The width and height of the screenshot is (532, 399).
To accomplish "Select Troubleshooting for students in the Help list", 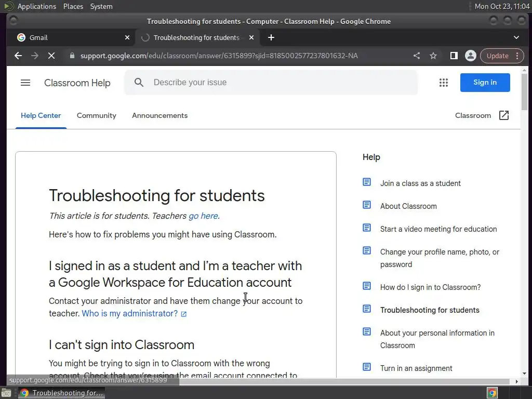I will pos(430,310).
